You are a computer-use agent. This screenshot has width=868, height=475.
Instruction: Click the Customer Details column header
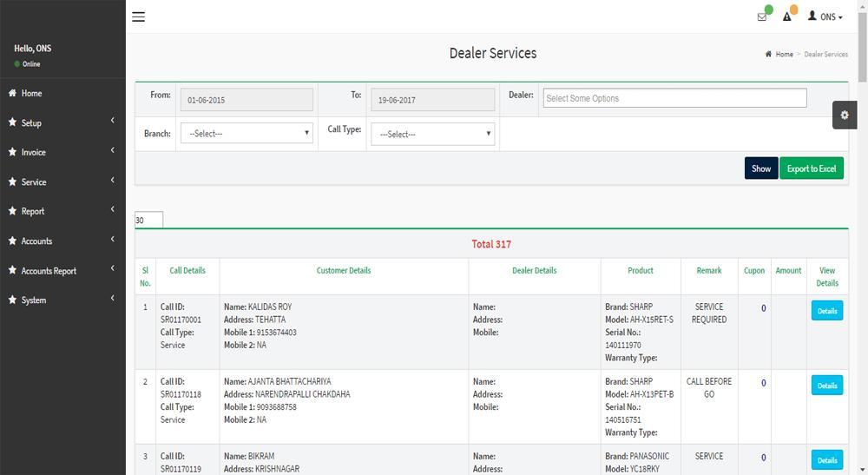click(x=344, y=271)
